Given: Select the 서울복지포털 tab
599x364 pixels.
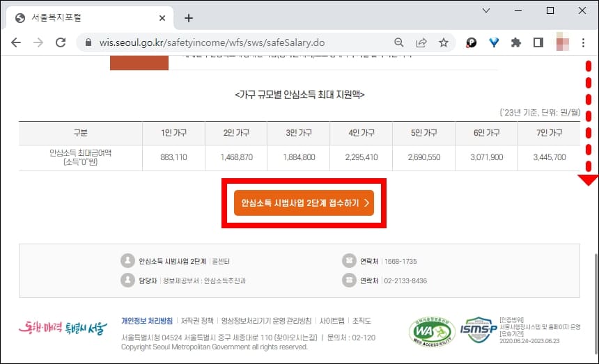Looking at the screenshot, I should point(90,18).
